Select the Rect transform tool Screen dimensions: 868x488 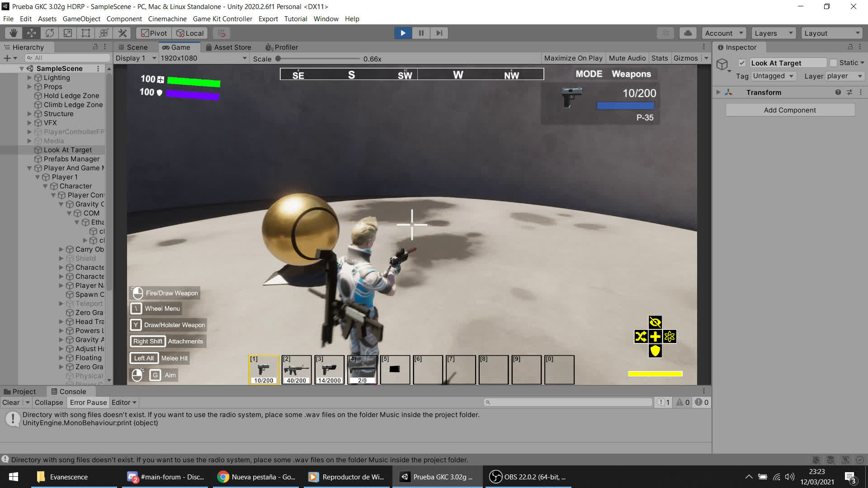point(86,33)
